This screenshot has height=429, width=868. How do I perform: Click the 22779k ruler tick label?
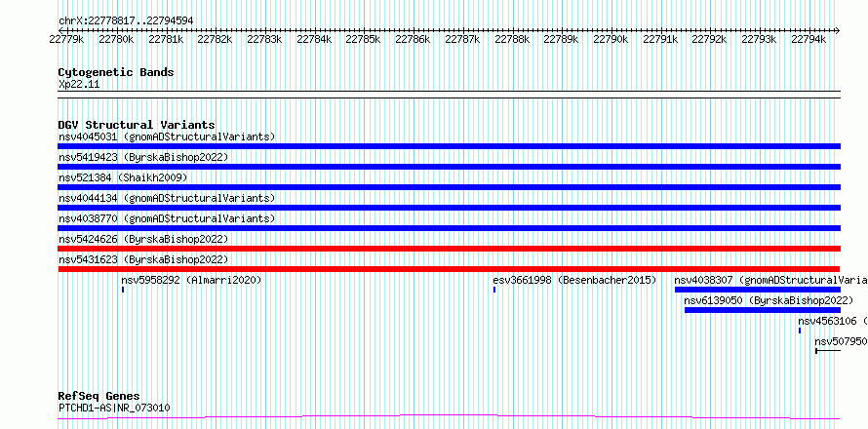[x=66, y=39]
